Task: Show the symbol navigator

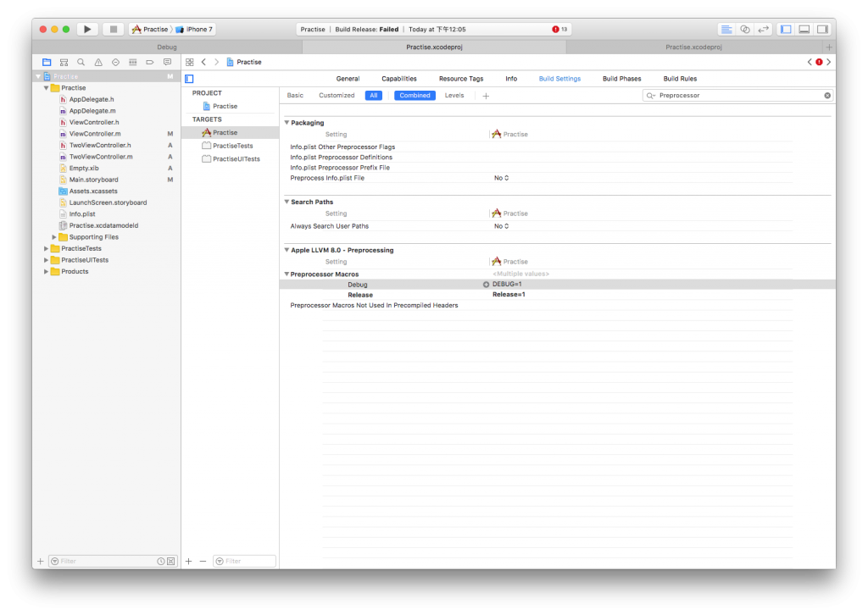Action: pos(64,63)
